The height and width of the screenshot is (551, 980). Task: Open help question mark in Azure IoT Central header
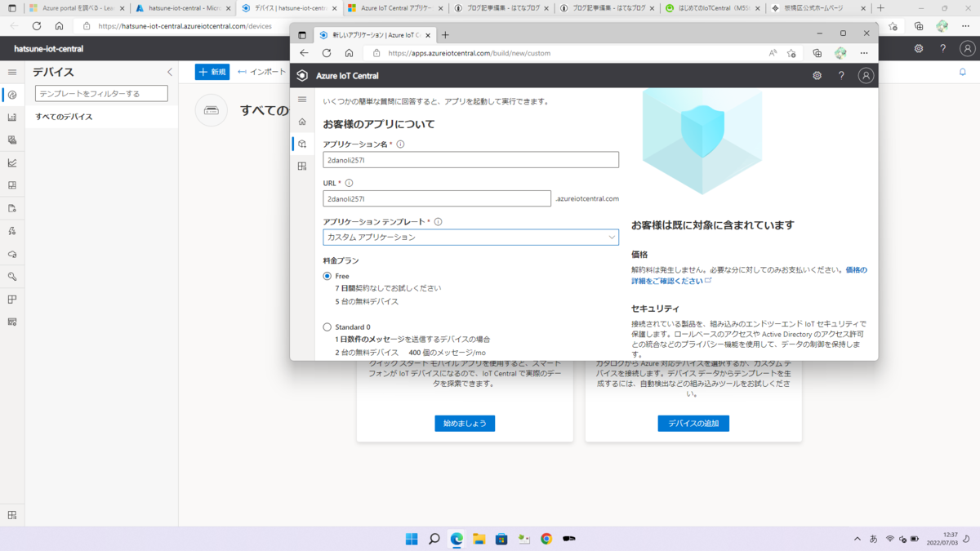(841, 75)
